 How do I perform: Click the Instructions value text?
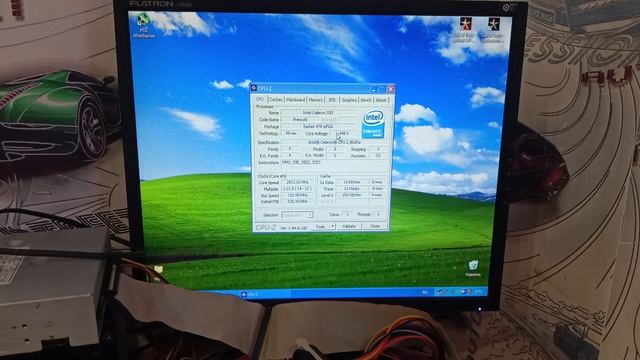(x=301, y=162)
